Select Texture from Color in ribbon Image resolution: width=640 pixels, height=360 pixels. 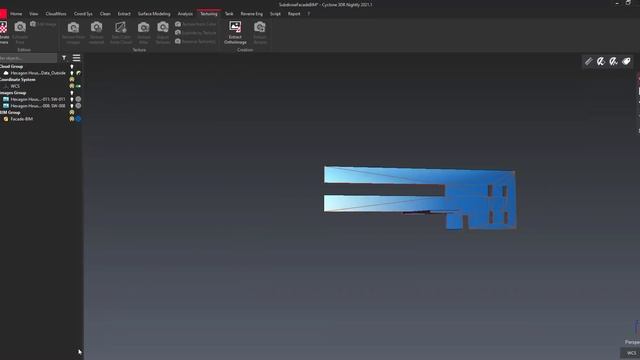point(196,24)
